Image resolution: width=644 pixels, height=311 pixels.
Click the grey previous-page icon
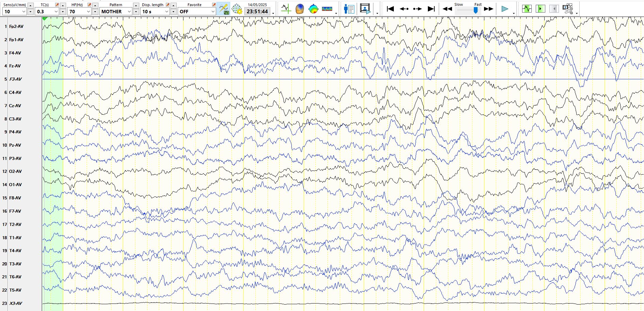554,9
